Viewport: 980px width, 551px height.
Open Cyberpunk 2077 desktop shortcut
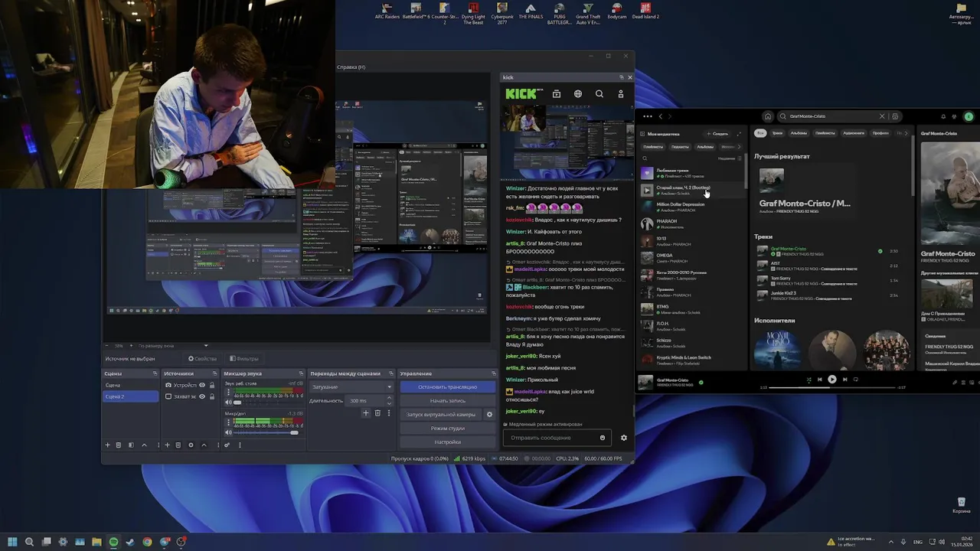502,12
